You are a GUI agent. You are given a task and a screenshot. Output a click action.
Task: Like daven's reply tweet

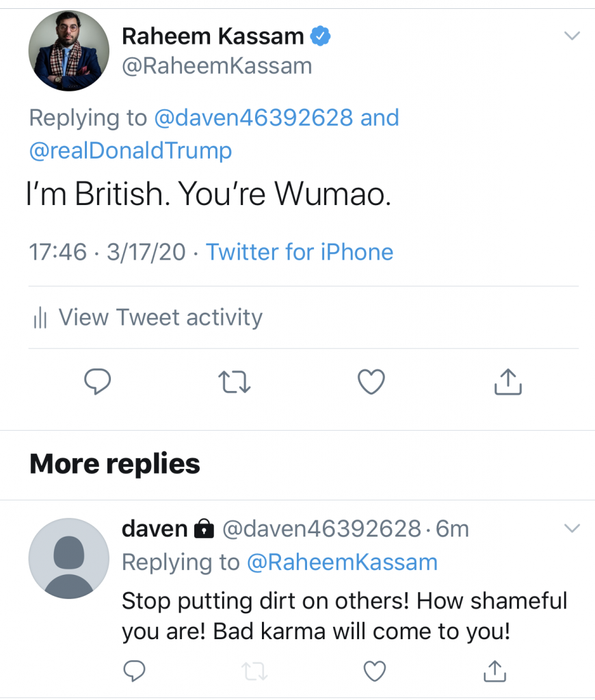(x=374, y=672)
